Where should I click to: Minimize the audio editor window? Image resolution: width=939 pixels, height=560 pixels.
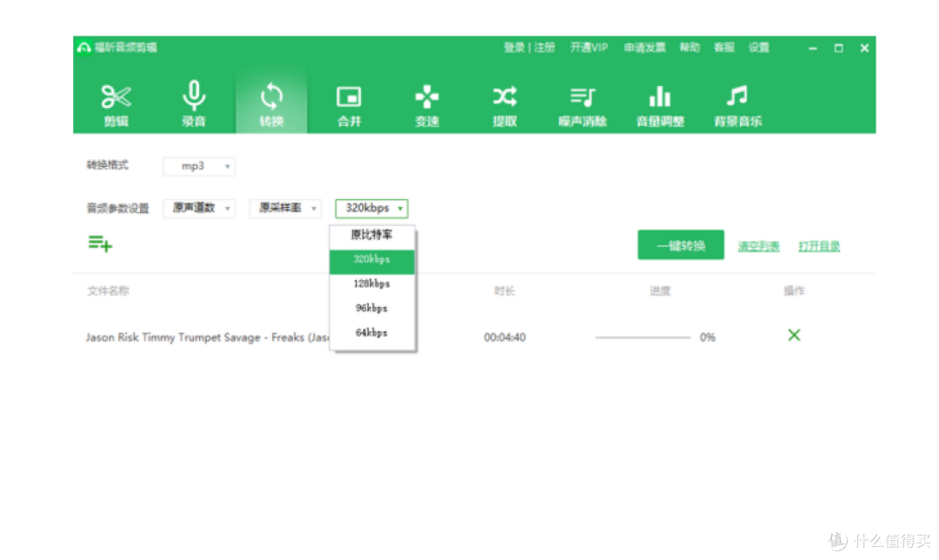813,48
